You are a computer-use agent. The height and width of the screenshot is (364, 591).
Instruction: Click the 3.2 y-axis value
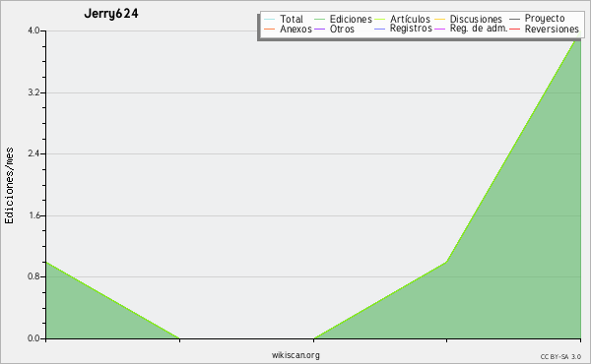pos(33,92)
